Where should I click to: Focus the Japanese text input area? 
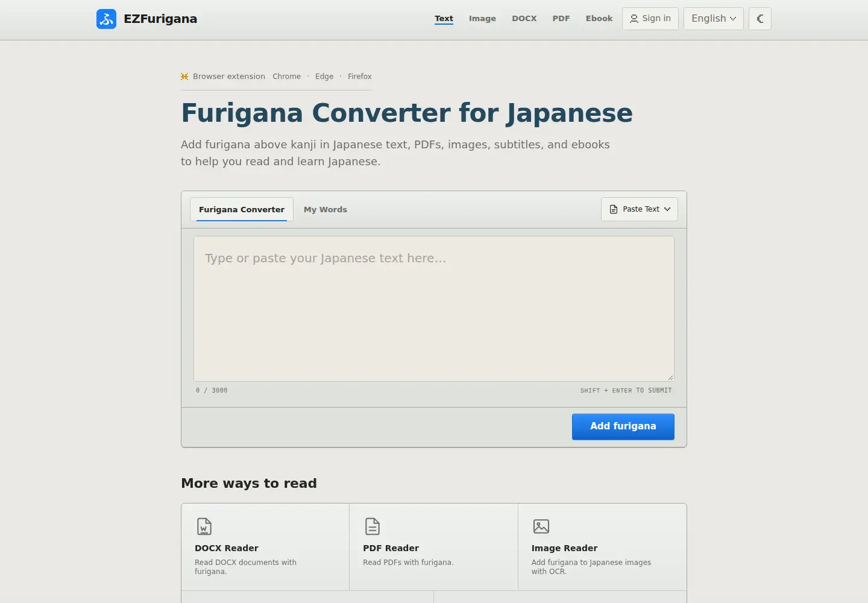click(x=434, y=309)
